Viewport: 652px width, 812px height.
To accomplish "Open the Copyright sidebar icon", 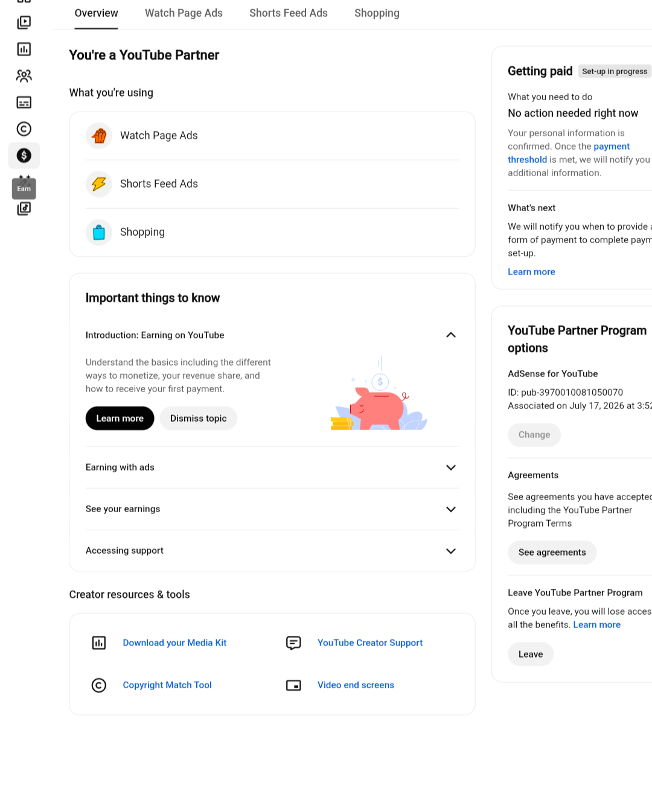I will tap(24, 129).
